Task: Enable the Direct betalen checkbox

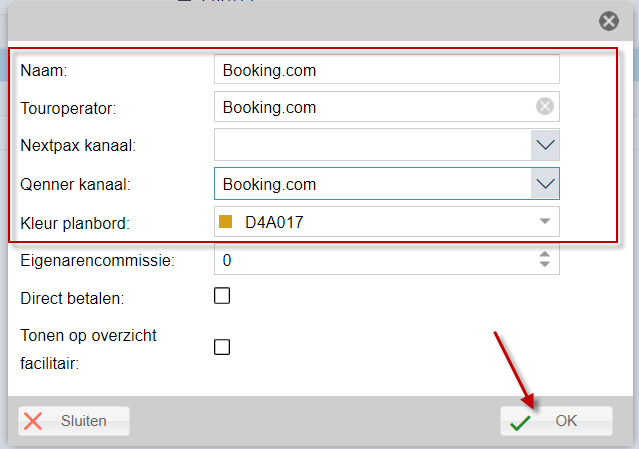Action: click(x=222, y=296)
